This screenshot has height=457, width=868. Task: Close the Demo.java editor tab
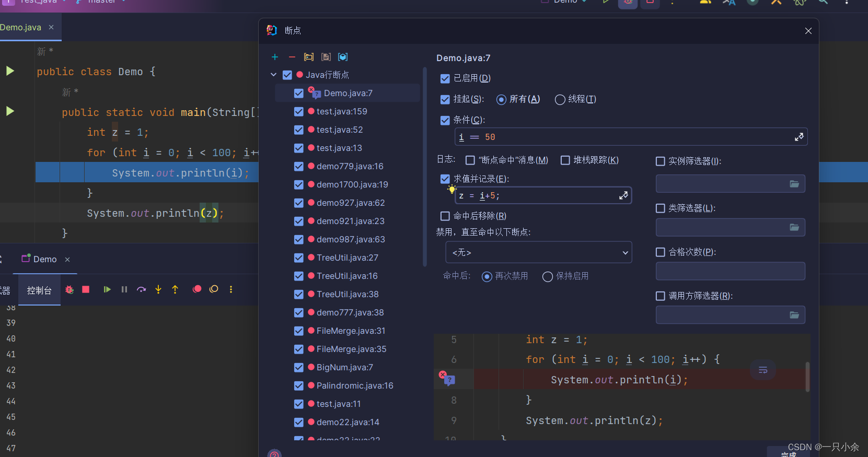(x=51, y=27)
